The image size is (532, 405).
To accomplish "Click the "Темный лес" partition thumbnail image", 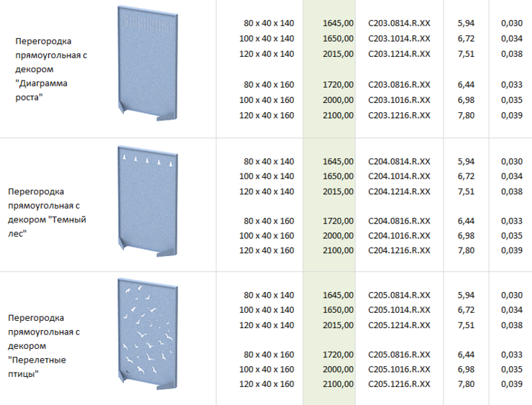I will [x=147, y=200].
